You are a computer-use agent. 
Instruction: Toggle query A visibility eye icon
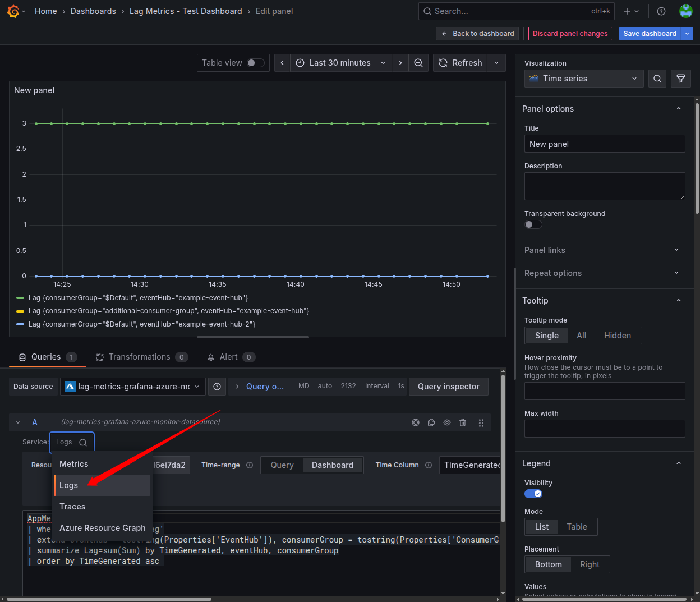coord(447,422)
